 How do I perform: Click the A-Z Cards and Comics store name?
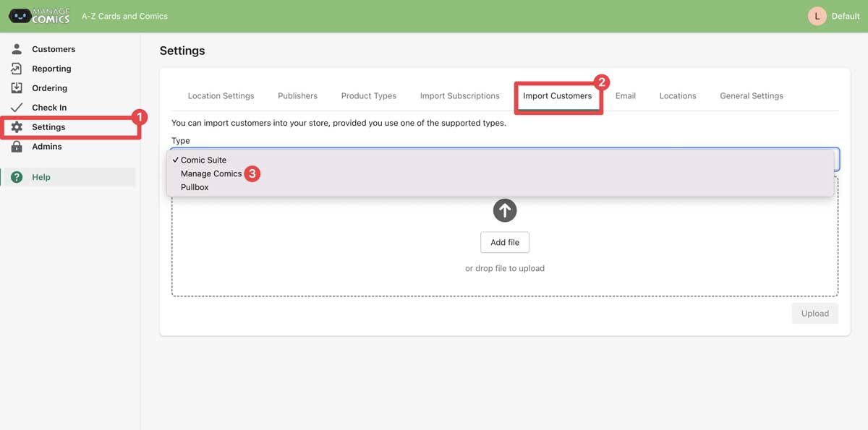tap(124, 16)
